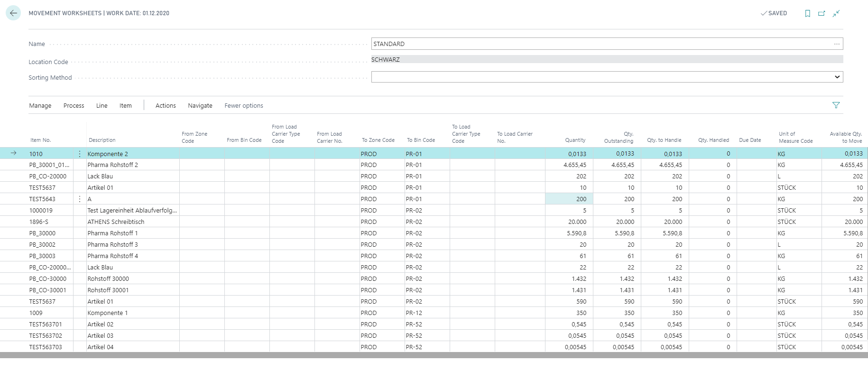868x371 pixels.
Task: Open the Manage menu
Action: point(40,106)
